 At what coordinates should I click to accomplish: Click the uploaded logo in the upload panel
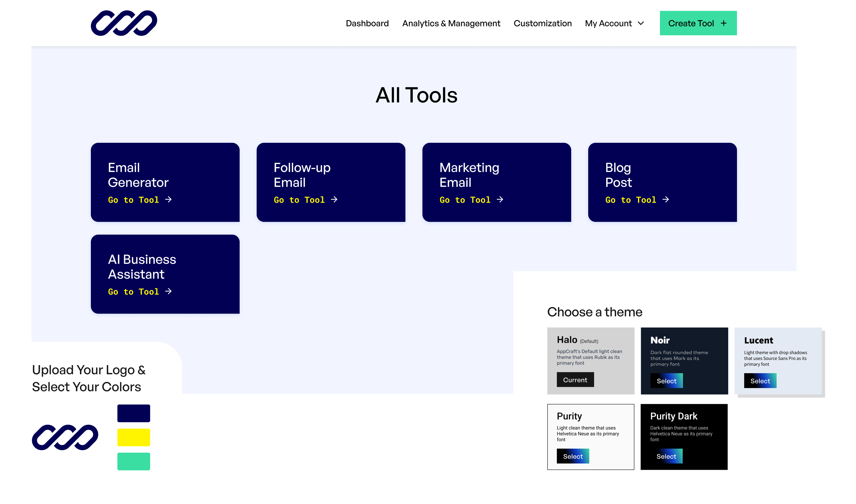click(65, 437)
